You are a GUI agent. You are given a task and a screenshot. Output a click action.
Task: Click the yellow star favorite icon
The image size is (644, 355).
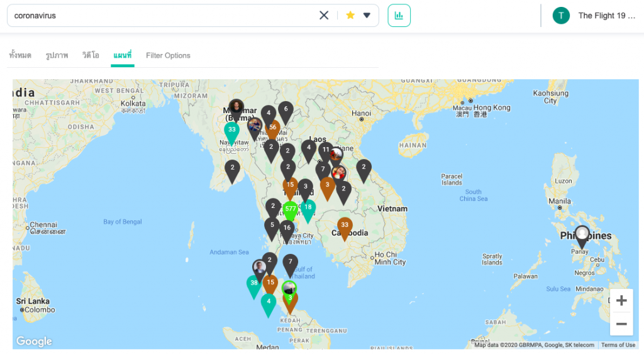pyautogui.click(x=350, y=16)
